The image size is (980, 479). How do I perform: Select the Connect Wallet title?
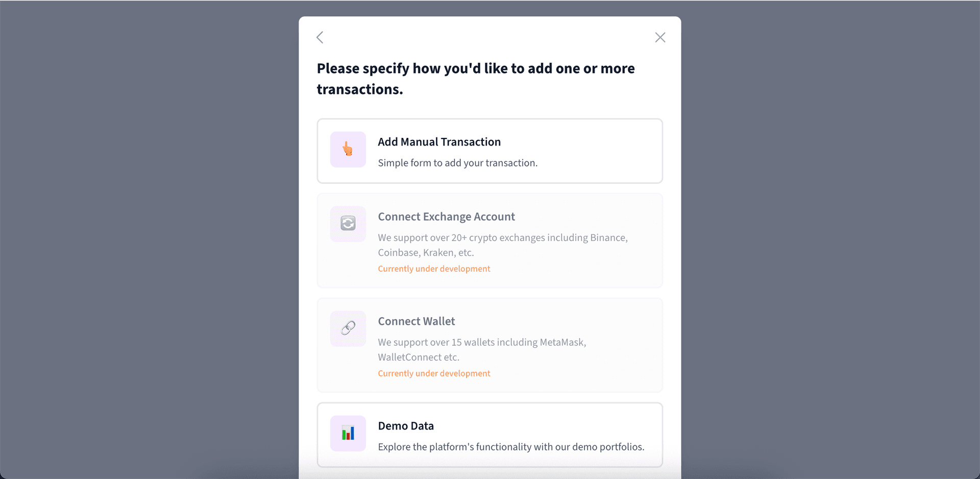(x=416, y=321)
